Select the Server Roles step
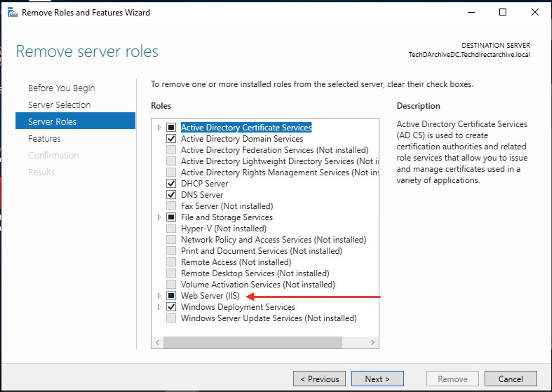 (75, 121)
